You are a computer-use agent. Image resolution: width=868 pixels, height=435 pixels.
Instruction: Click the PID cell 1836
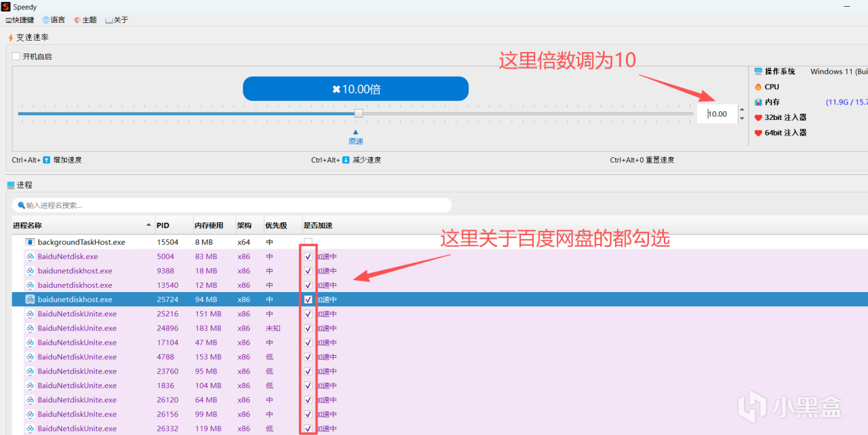(165, 386)
